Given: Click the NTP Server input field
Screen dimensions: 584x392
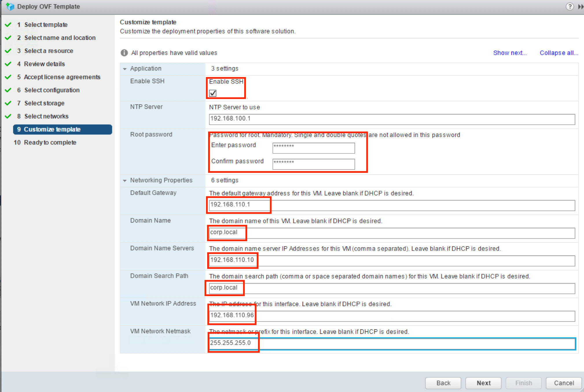Looking at the screenshot, I should tap(392, 119).
